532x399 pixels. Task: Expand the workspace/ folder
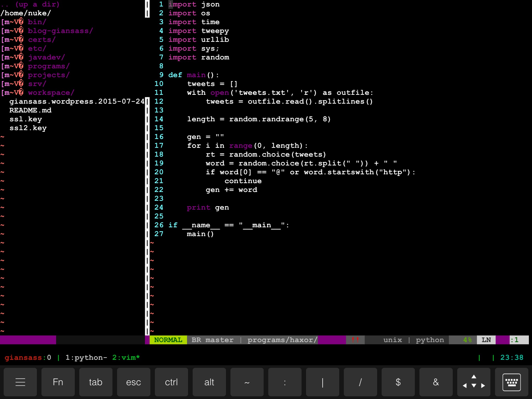point(51,93)
